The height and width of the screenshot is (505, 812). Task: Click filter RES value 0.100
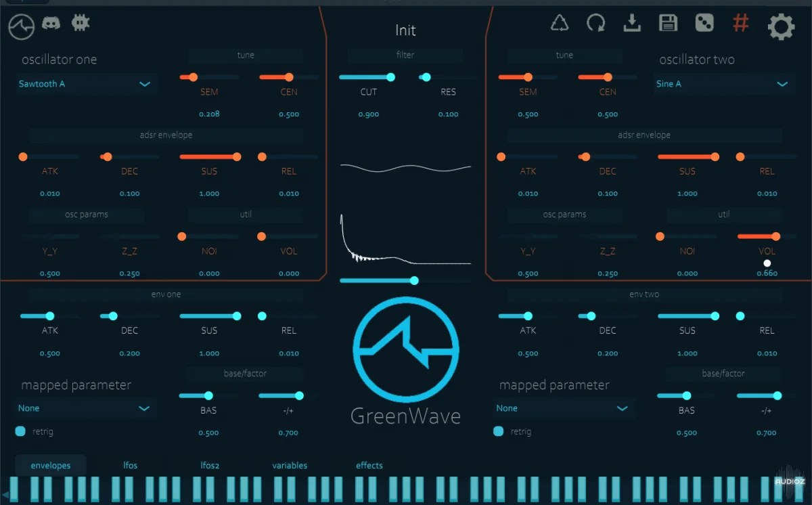click(449, 114)
